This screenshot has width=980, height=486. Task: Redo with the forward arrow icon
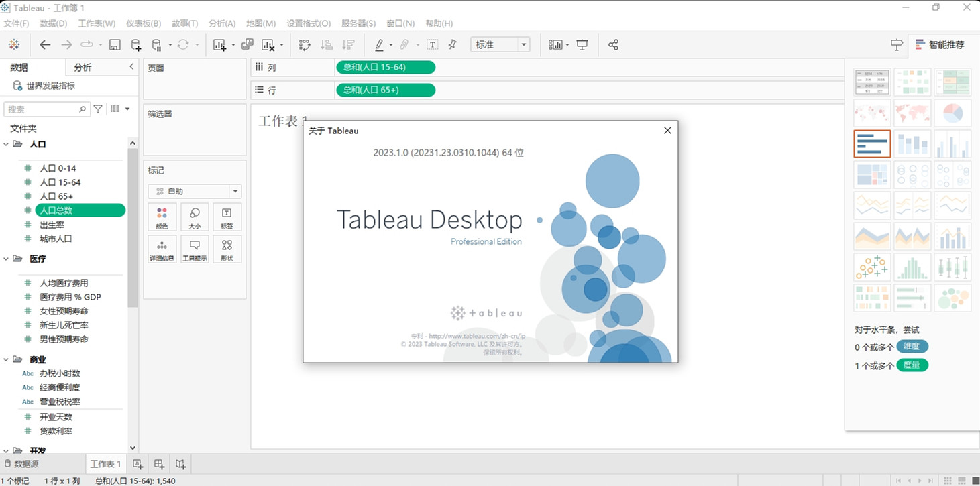[x=66, y=45]
